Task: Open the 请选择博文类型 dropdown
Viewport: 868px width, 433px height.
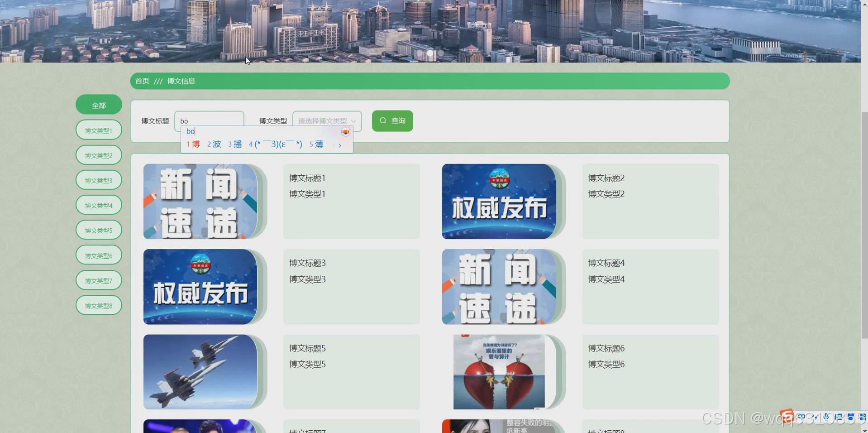Action: (327, 120)
